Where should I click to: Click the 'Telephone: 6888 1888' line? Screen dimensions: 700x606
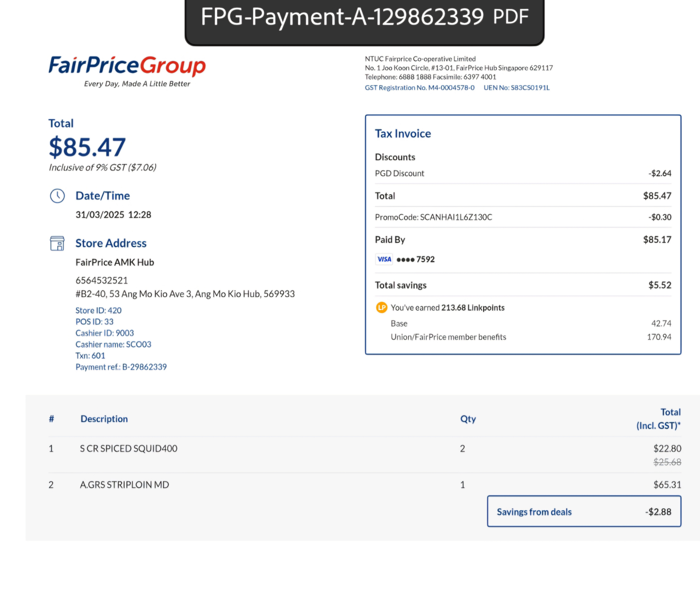pyautogui.click(x=430, y=77)
